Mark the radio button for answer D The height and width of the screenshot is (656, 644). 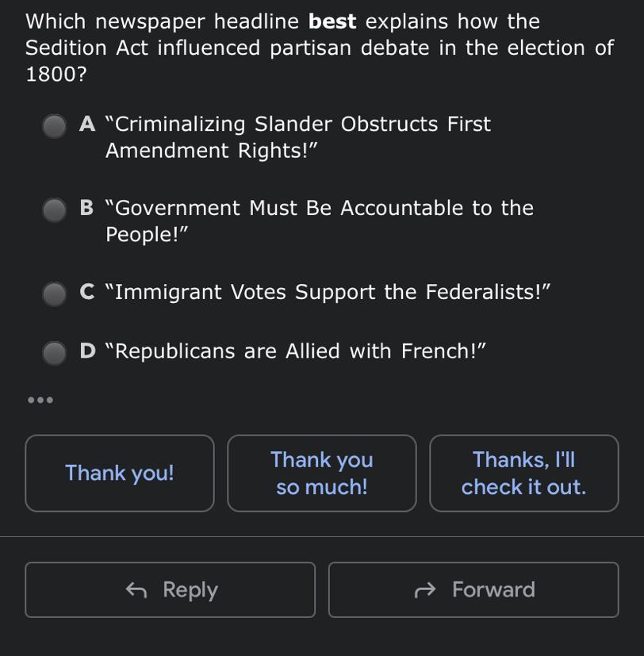[x=55, y=352]
